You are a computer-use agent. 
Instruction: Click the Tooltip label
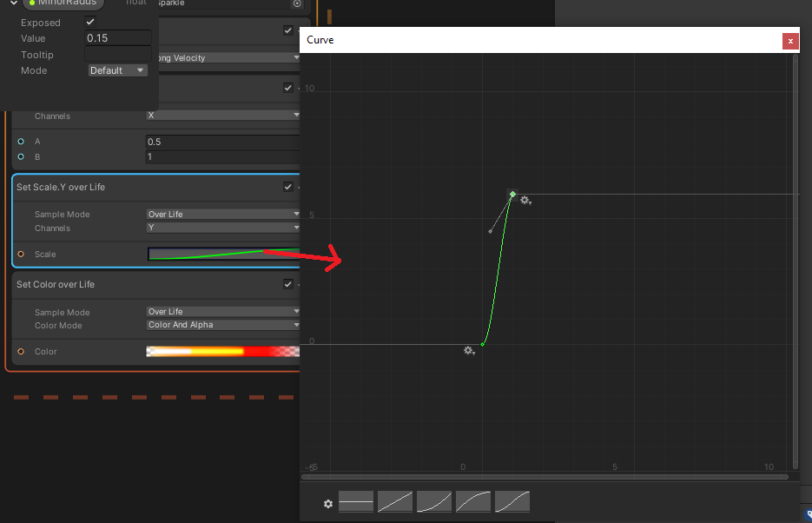coord(36,55)
